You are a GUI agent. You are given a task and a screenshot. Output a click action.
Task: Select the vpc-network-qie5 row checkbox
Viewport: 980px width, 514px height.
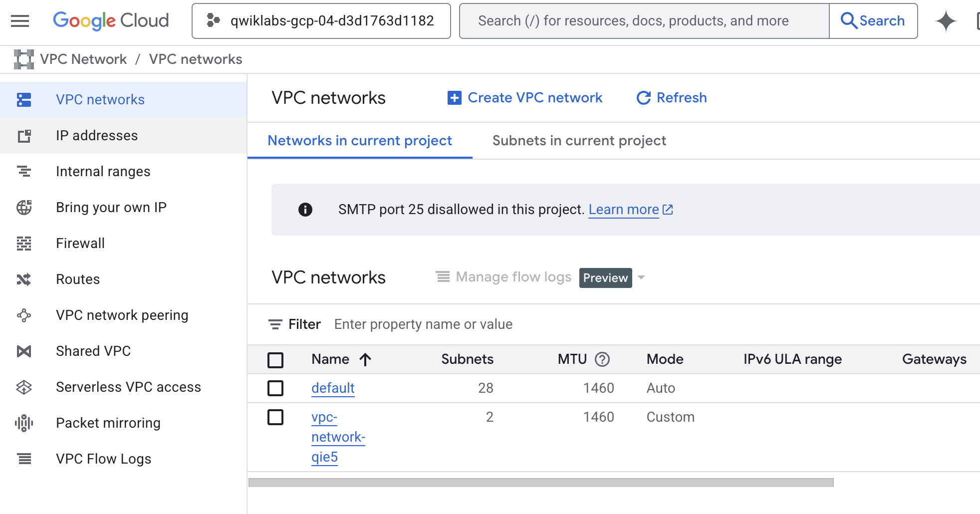point(275,417)
